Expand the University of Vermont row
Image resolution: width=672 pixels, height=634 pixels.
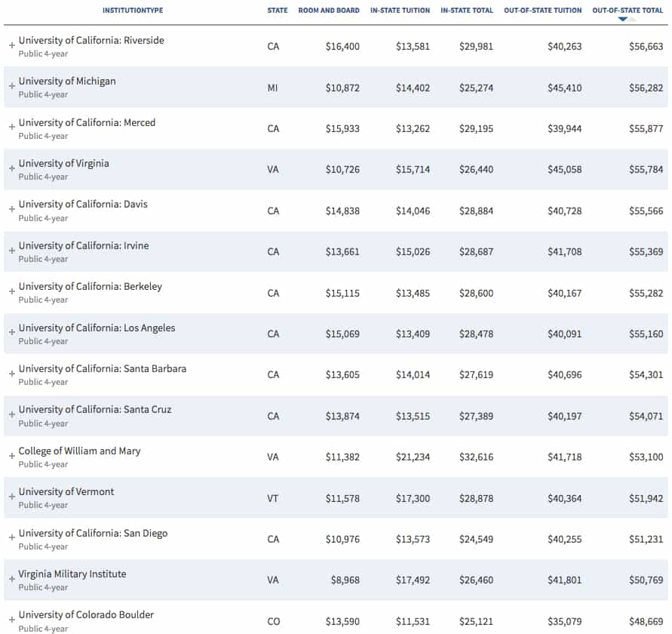12,497
